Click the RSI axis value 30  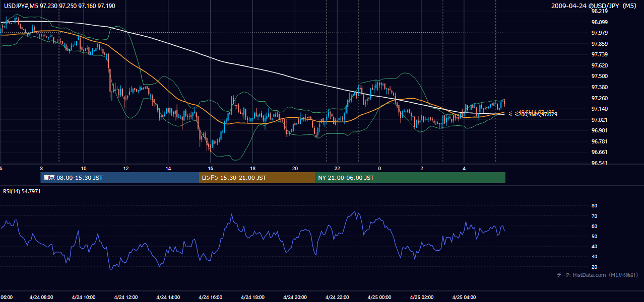click(594, 257)
